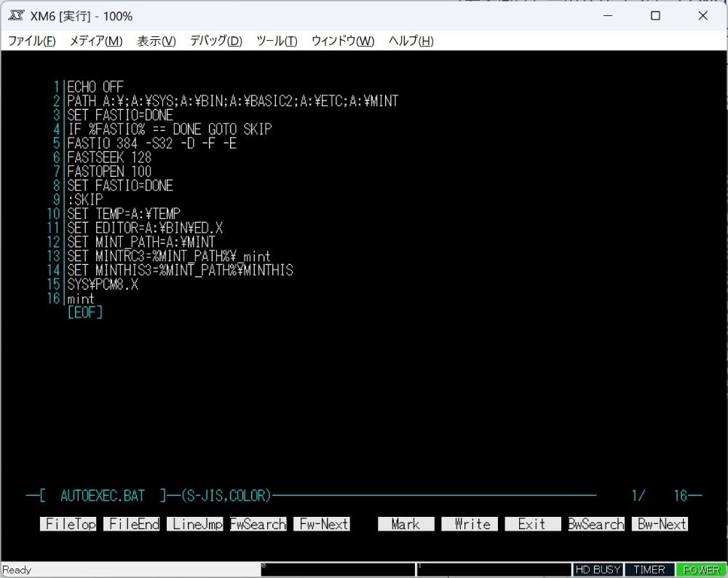The image size is (728, 578).
Task: Click the Mark function key label
Action: pos(406,524)
